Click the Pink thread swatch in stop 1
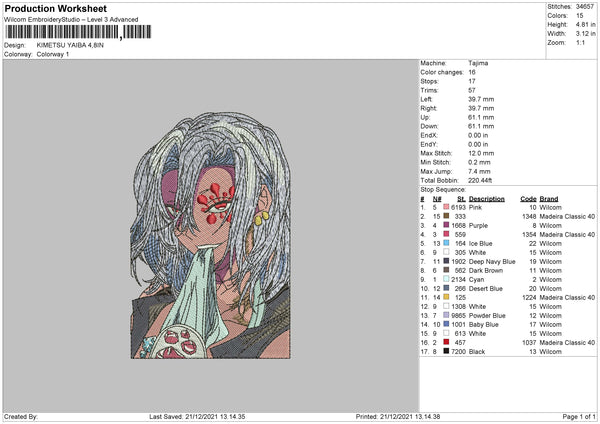Screen dimensions: 600x424 [446, 207]
